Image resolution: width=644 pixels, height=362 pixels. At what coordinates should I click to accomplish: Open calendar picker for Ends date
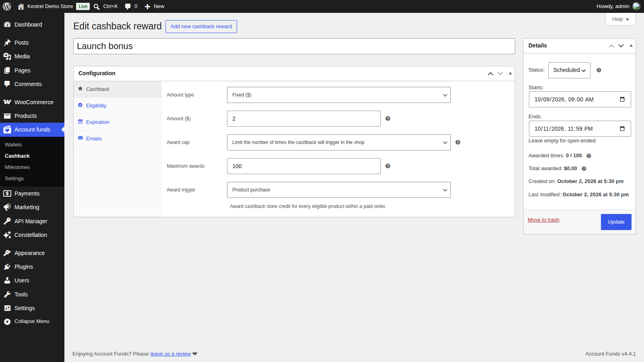click(x=622, y=129)
